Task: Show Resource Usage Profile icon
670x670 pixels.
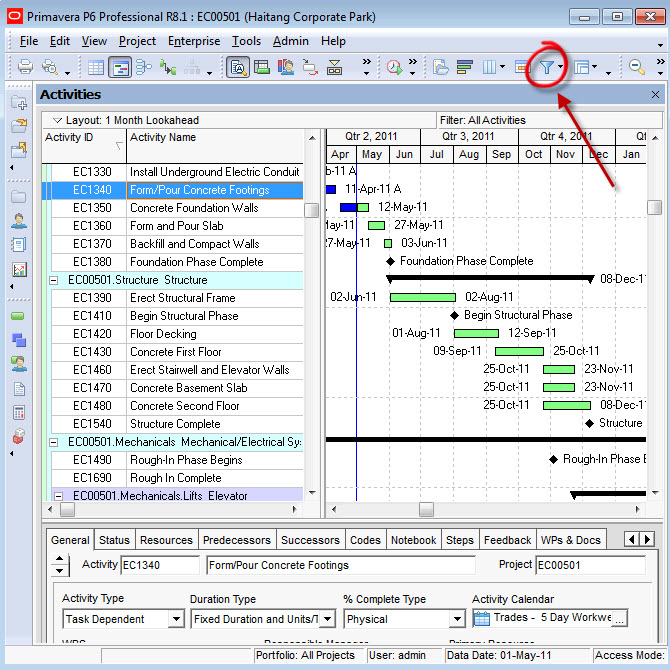Action: point(286,67)
